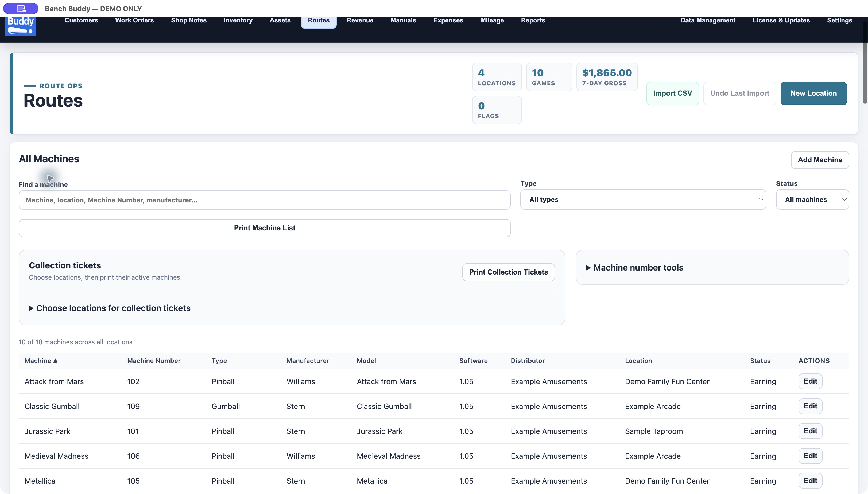Viewport: 868px width, 494px height.
Task: Click the Machine Number column header
Action: (x=154, y=361)
